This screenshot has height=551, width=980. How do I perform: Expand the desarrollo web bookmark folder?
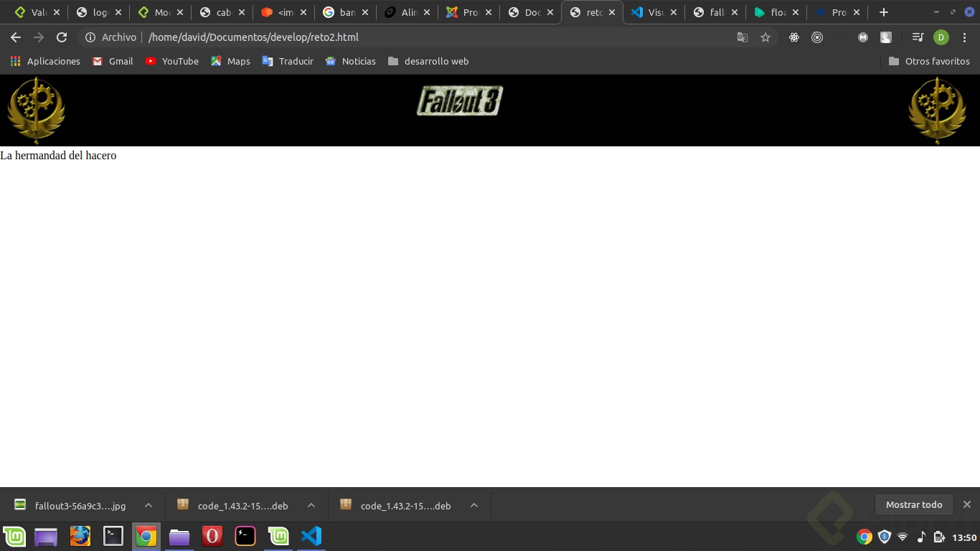coord(428,61)
